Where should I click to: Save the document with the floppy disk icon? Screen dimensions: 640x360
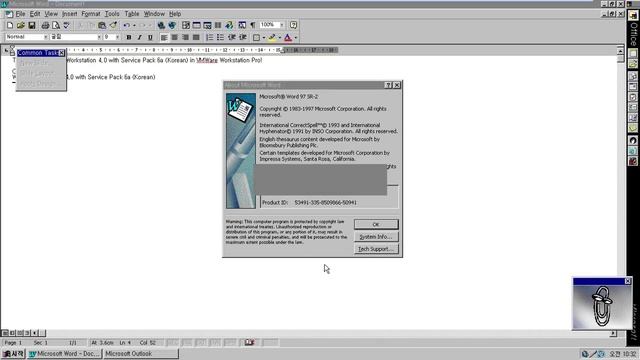tap(32, 25)
